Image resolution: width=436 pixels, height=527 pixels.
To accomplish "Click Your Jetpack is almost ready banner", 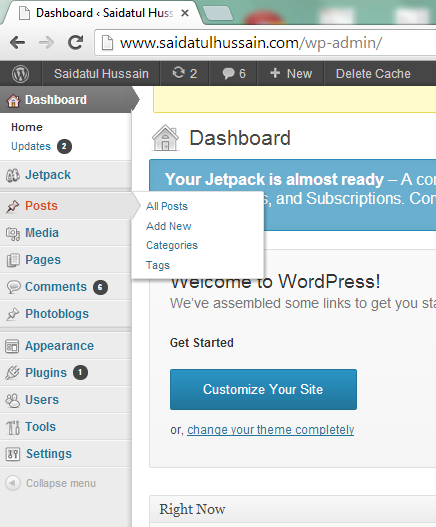I will point(292,195).
